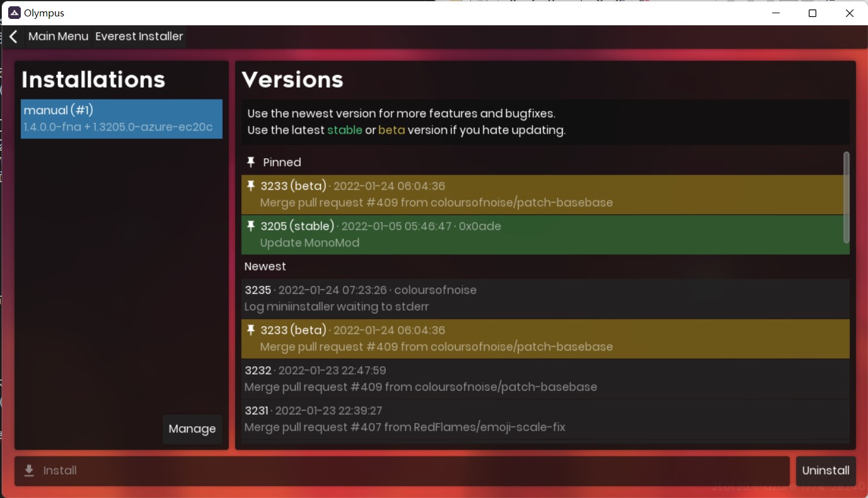Screen dimensions: 868x498
Task: Click the versions list scrollbar
Action: click(x=847, y=197)
